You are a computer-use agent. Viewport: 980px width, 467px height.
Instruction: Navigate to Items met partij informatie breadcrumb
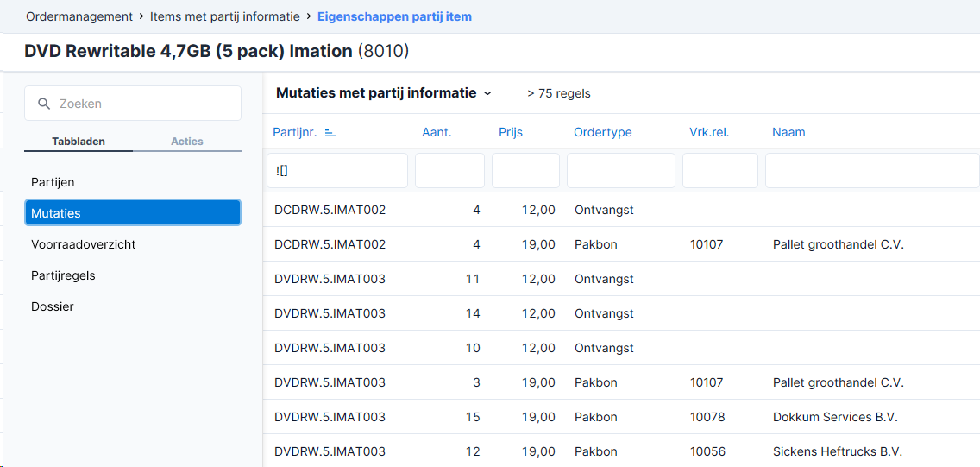click(x=225, y=17)
